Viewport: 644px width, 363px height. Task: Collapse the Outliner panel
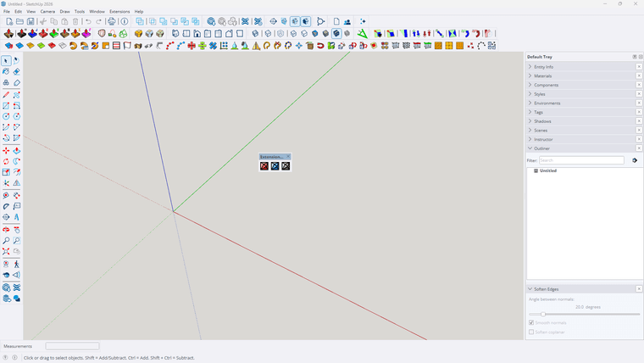pos(580,148)
